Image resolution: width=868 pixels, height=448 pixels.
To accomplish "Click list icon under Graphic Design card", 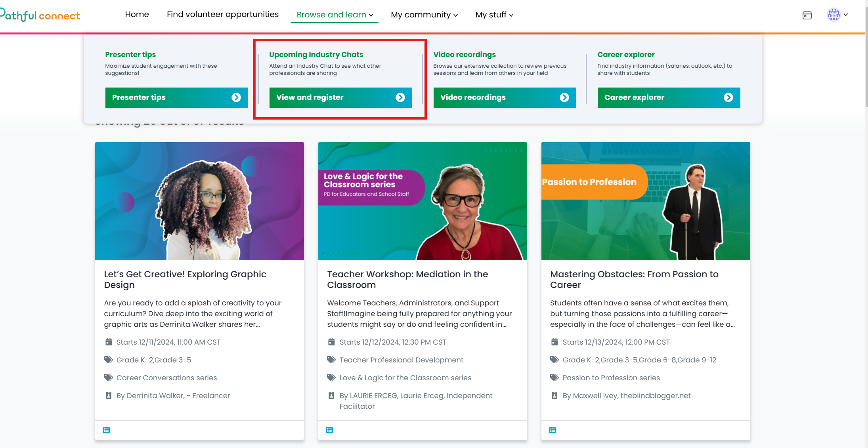I will tap(106, 430).
